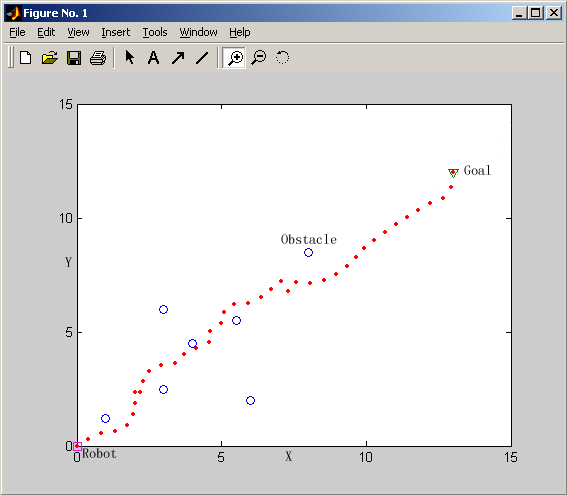The image size is (567, 495).
Task: Open a file with the folder icon
Action: coord(50,57)
